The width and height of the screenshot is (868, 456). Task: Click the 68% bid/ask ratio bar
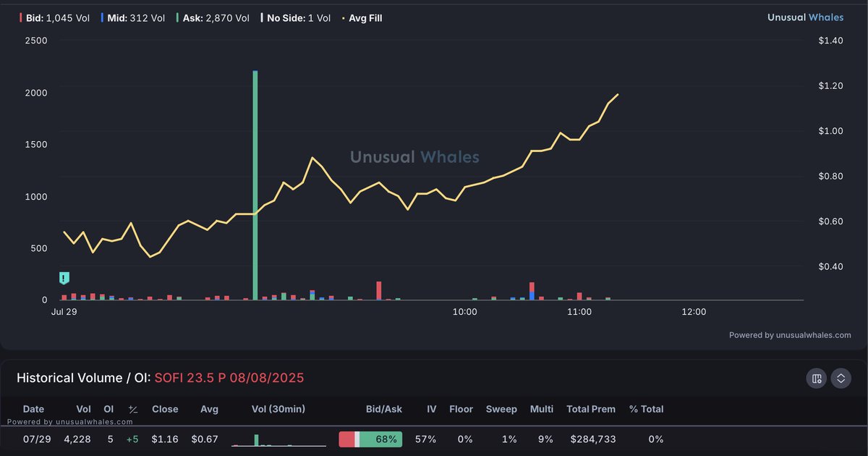coord(370,439)
